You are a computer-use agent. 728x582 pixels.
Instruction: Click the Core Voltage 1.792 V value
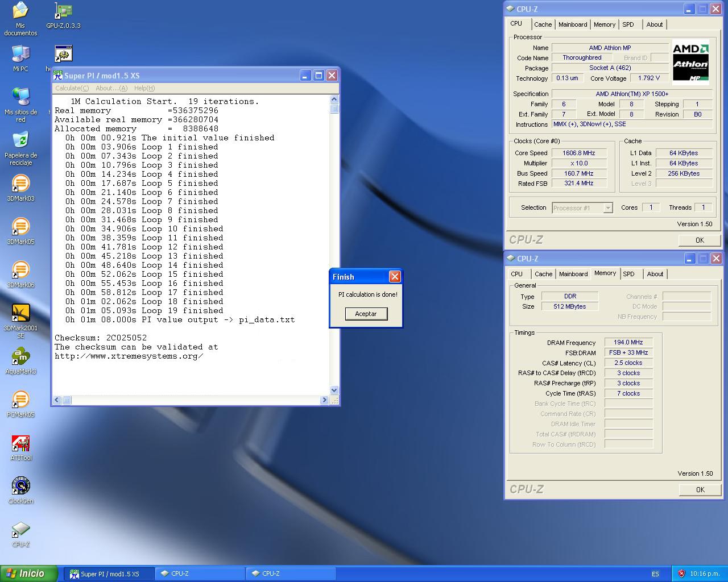click(649, 78)
